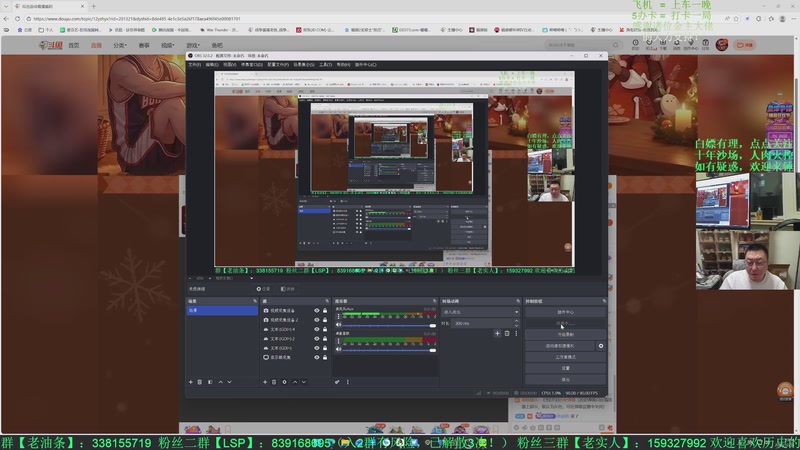The image size is (800, 450).
Task: Remove selected source with the Sources panel trash icon
Action: coord(274,382)
